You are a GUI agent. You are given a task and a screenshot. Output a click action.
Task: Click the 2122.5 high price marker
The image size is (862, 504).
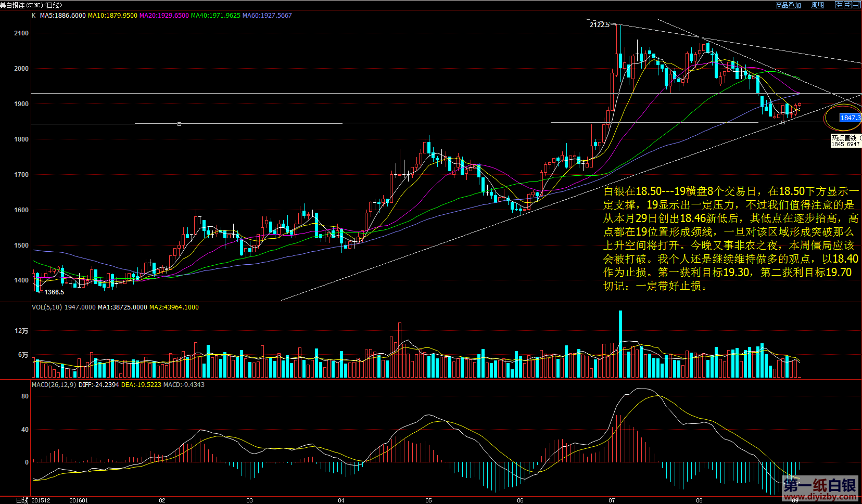599,25
